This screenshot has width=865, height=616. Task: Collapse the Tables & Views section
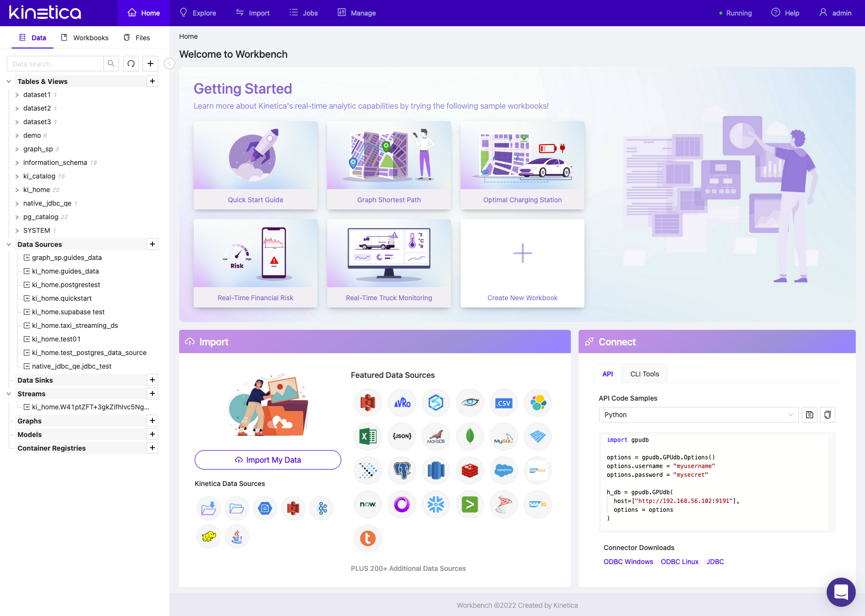[x=9, y=81]
